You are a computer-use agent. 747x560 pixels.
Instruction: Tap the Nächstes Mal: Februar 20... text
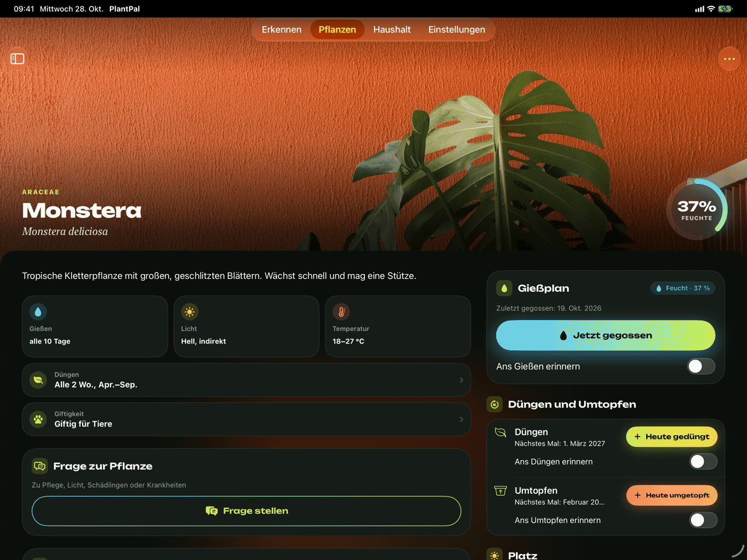tap(560, 502)
